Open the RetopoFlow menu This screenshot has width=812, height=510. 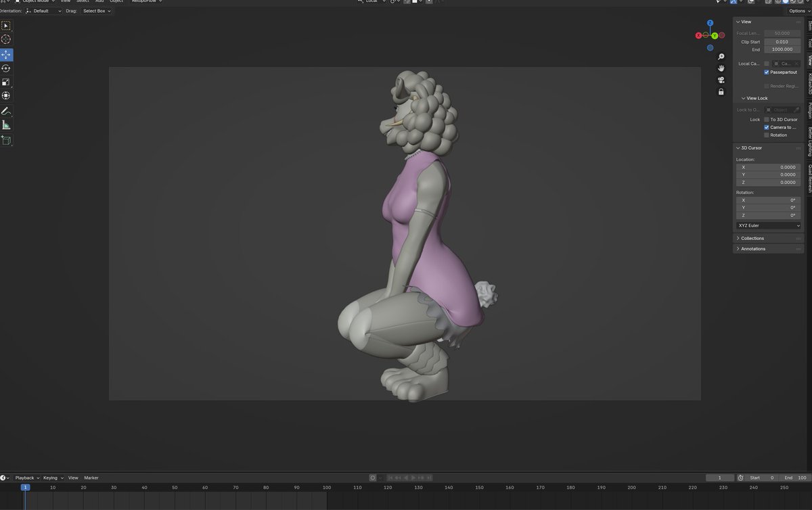pos(144,1)
